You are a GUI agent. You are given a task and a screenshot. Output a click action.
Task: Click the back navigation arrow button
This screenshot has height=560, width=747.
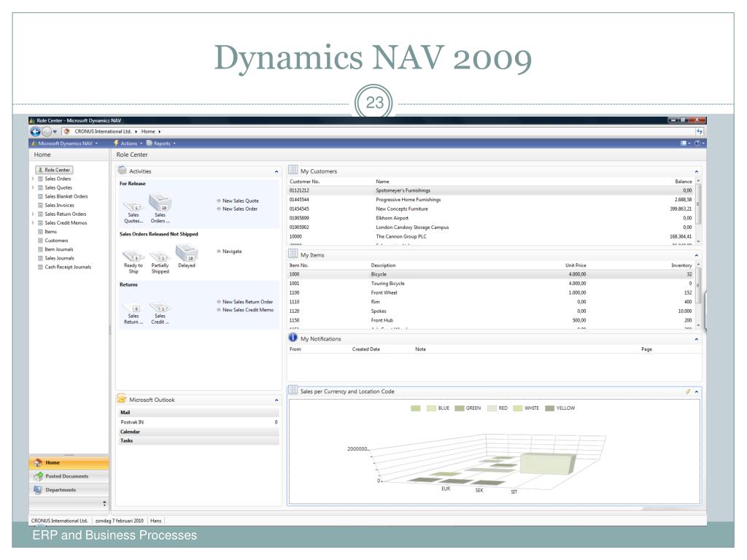[x=35, y=131]
